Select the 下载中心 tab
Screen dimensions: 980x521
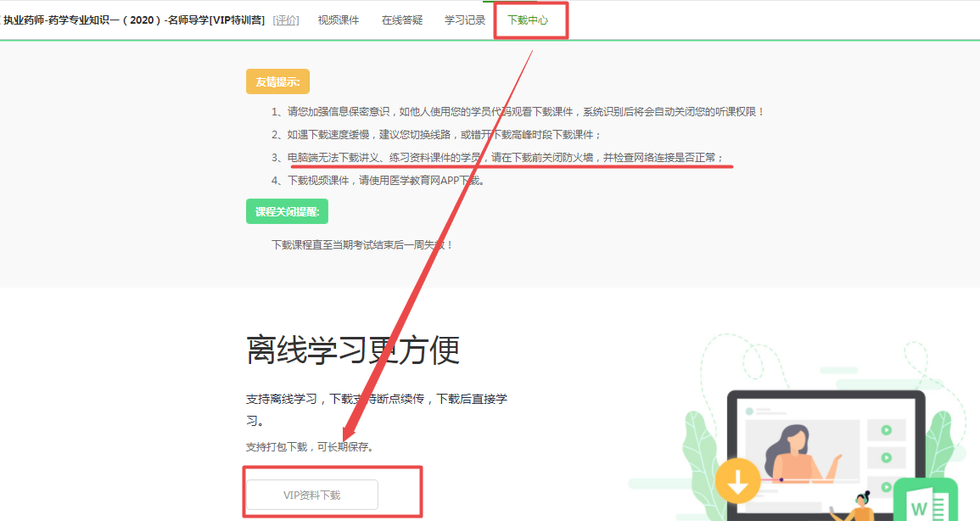coord(528,20)
